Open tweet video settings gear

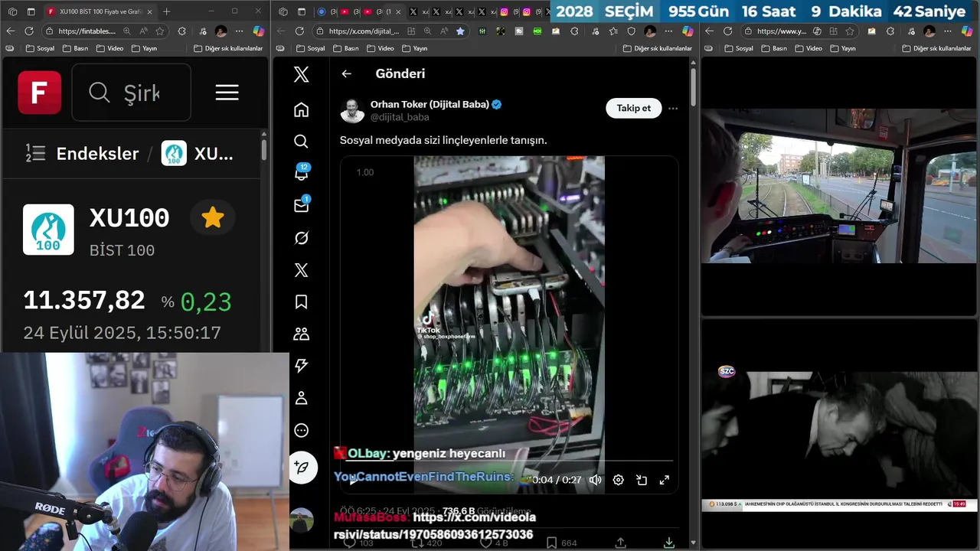point(619,480)
